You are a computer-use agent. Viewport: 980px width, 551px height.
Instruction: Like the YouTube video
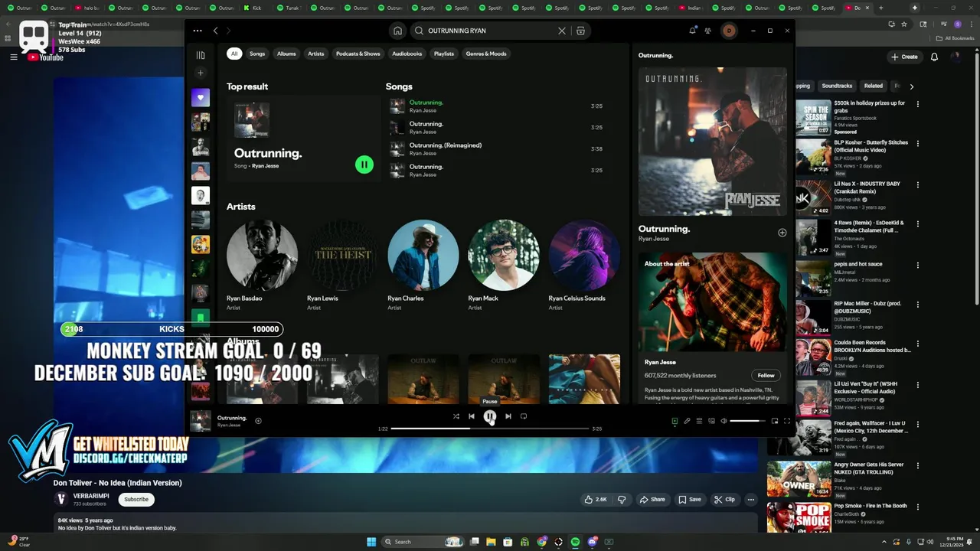point(596,499)
